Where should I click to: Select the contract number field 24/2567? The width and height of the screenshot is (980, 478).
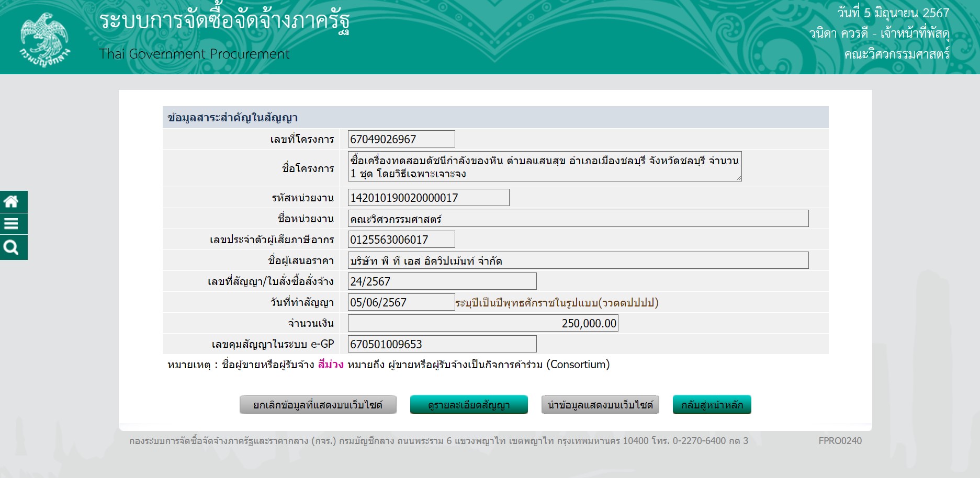click(x=442, y=281)
